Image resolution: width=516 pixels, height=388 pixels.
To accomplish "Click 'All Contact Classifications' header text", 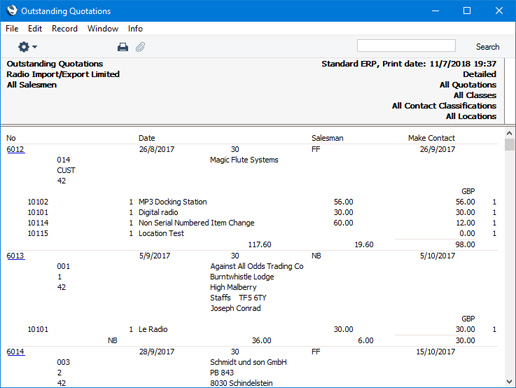I will click(x=444, y=106).
